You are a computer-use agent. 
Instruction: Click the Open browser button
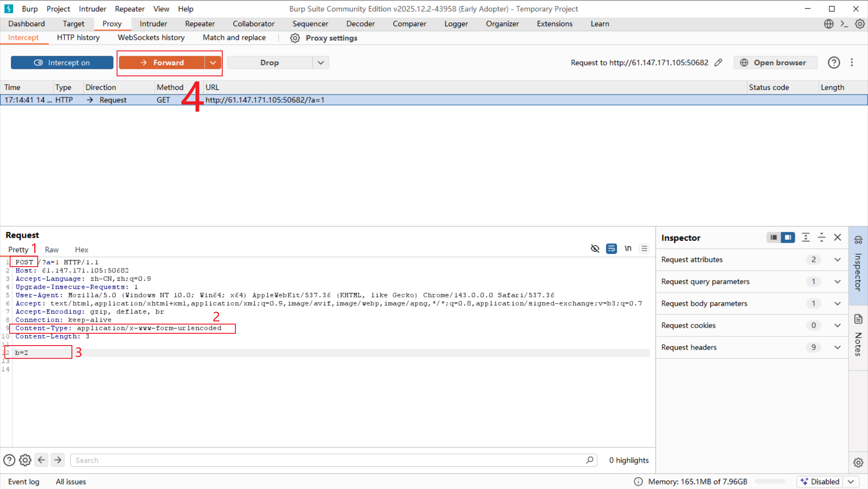[774, 63]
